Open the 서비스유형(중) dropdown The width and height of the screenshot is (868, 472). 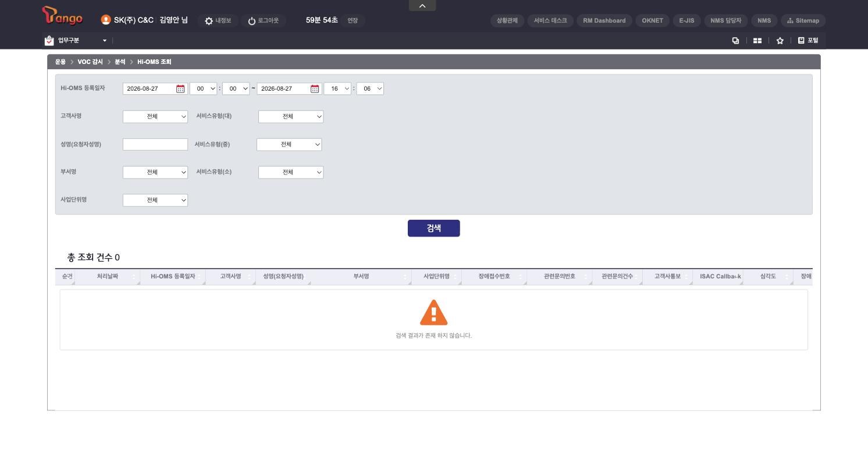tap(289, 145)
